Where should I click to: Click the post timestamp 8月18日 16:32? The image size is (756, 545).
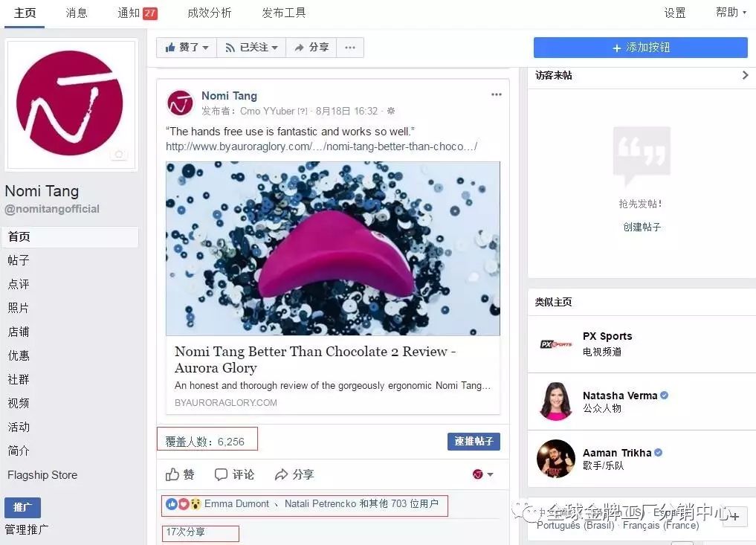346,111
